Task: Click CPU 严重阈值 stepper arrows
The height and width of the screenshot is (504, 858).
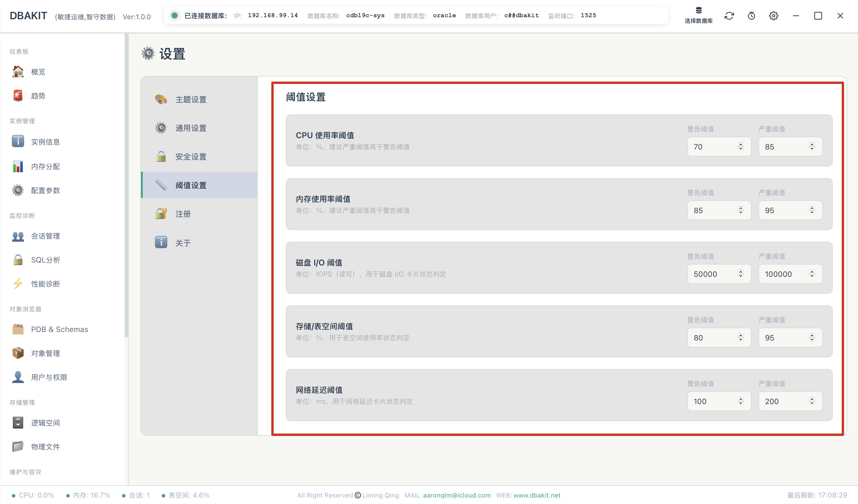Action: [812, 147]
